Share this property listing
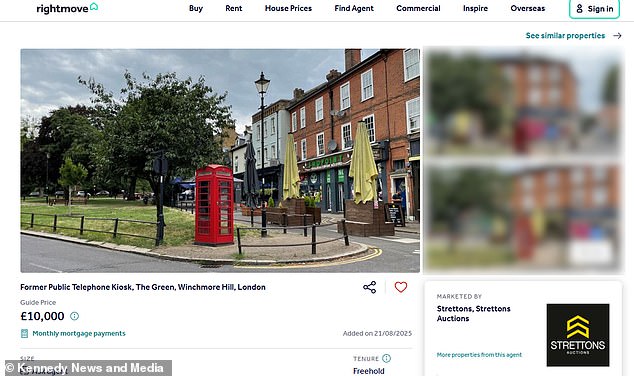Viewport: 634px width, 376px height. pos(370,287)
